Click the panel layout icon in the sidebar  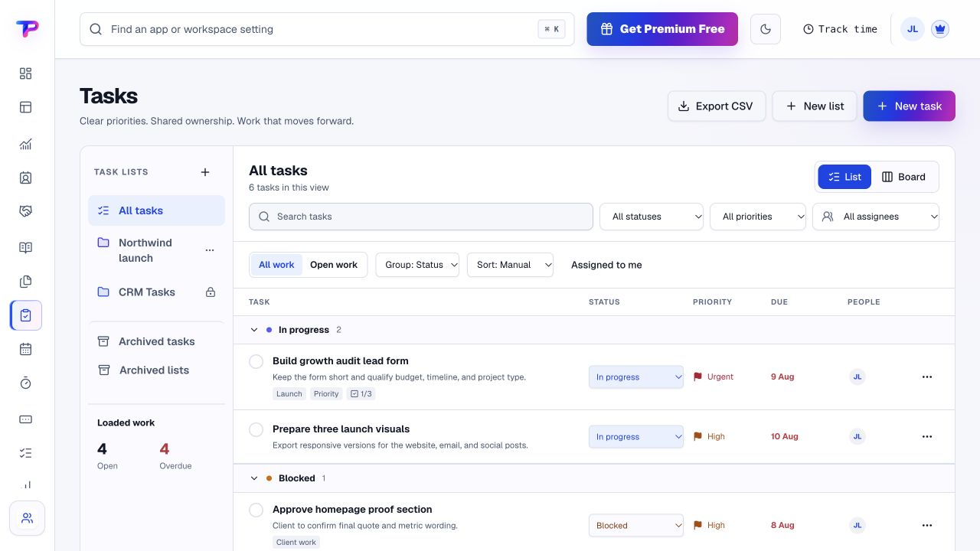point(25,107)
